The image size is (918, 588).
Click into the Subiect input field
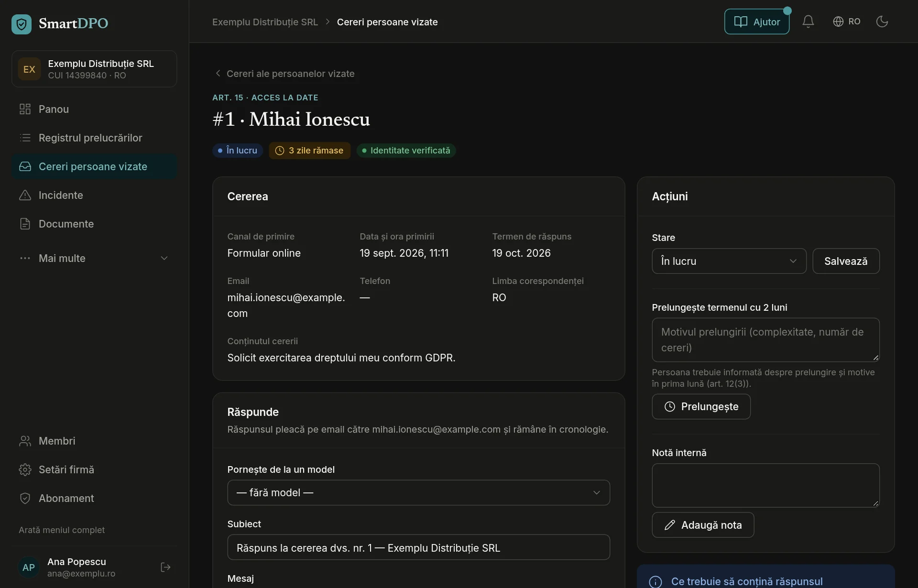tap(418, 547)
